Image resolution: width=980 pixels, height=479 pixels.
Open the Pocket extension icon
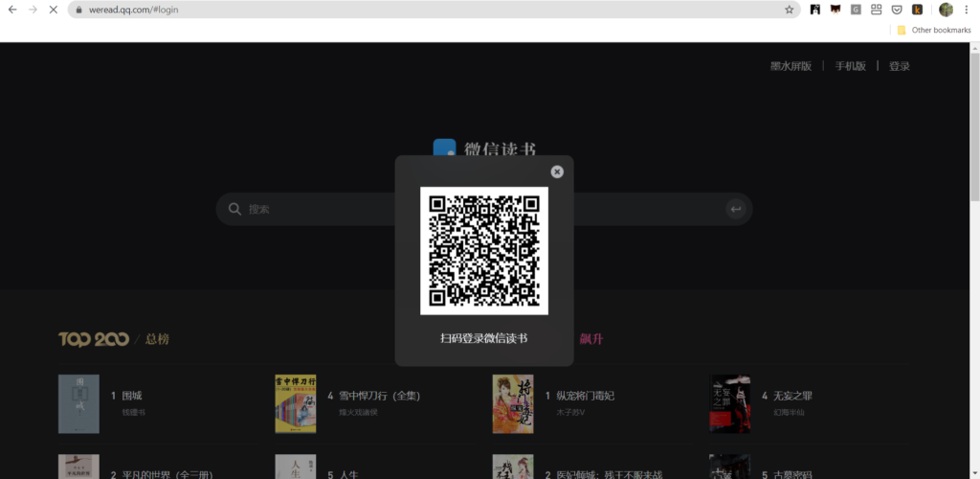click(896, 10)
